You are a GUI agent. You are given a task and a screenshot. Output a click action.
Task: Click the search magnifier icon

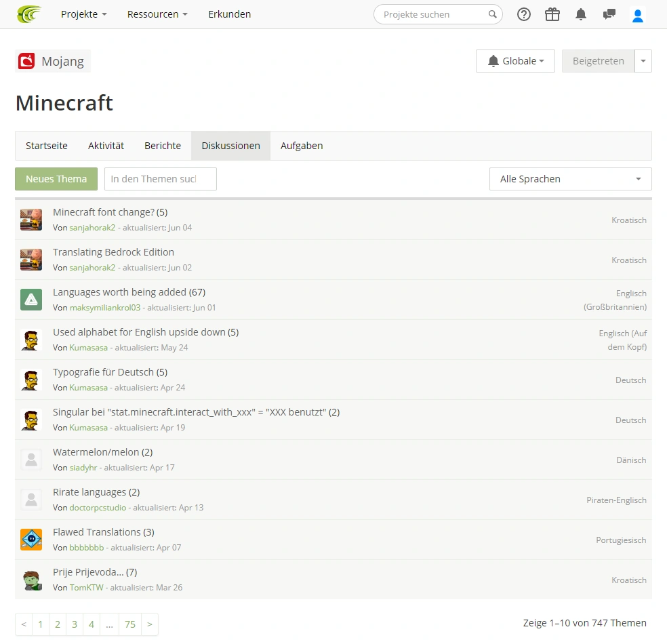(492, 14)
